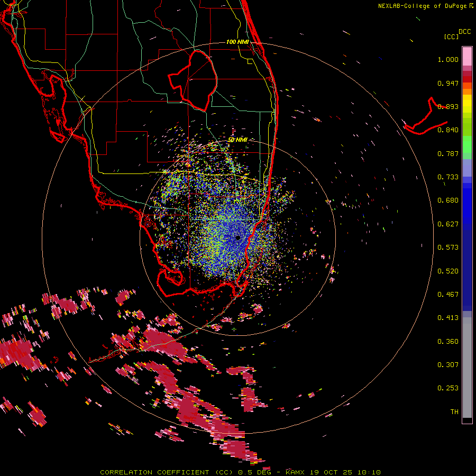
Task: Click the [CC] units label
Action: pos(452,36)
